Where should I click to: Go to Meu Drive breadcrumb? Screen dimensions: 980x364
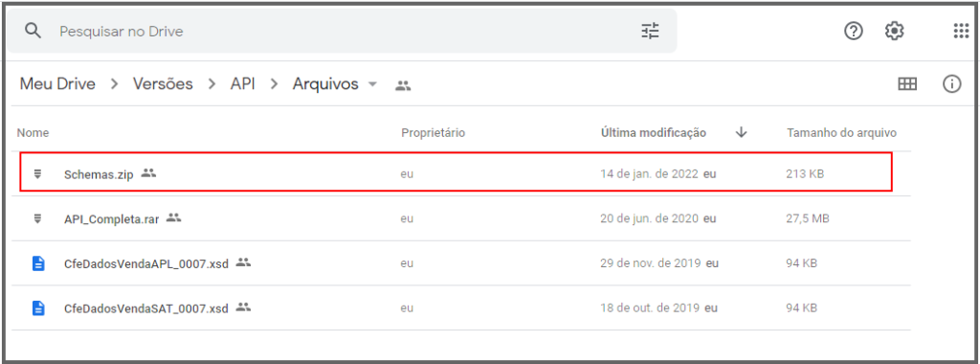tap(57, 83)
